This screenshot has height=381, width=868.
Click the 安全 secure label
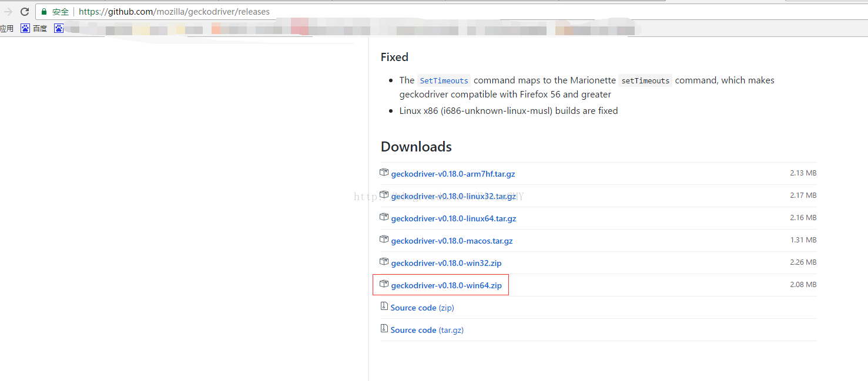61,12
